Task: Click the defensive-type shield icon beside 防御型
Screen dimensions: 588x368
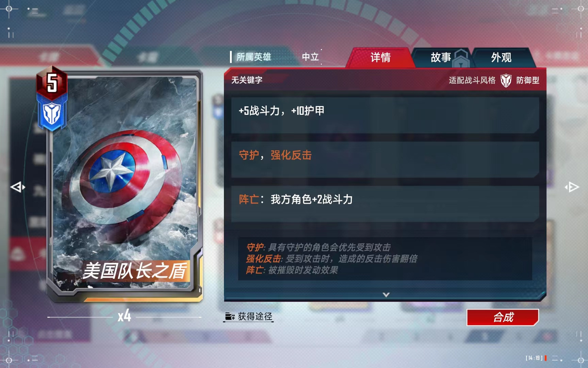Action: (506, 80)
